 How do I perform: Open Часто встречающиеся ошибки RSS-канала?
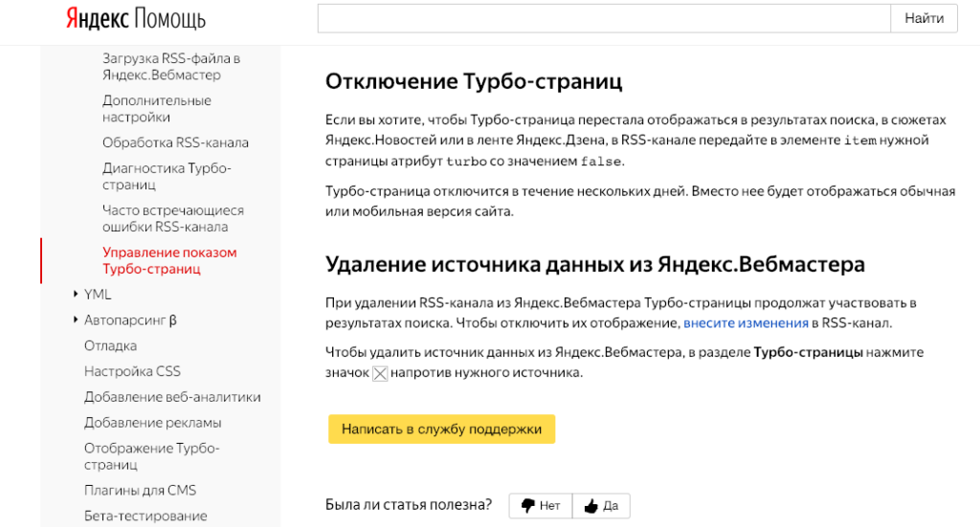point(173,218)
